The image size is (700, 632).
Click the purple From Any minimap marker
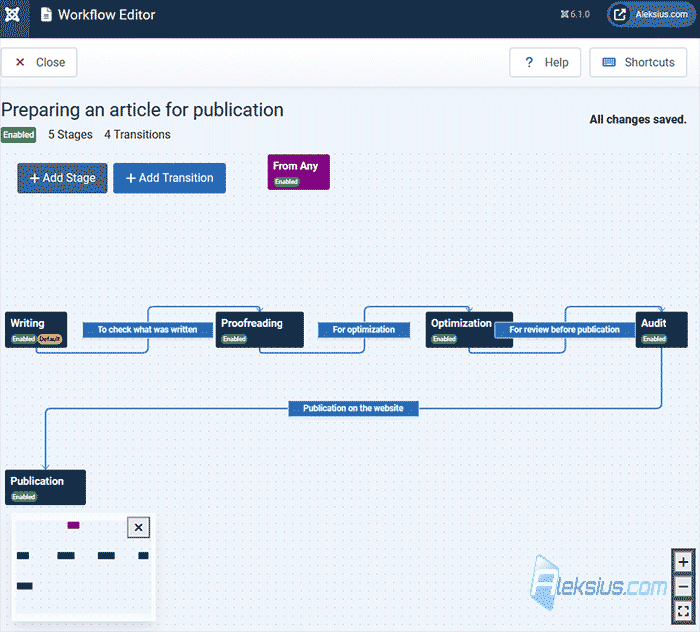tap(74, 525)
